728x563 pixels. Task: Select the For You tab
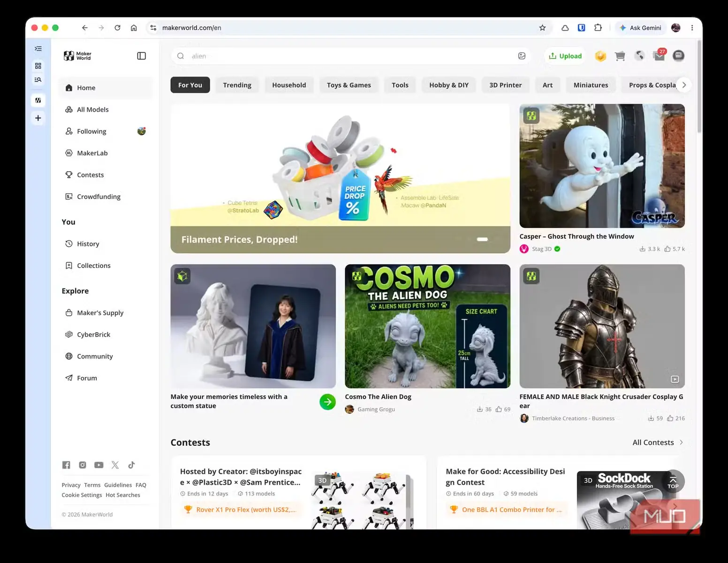pyautogui.click(x=190, y=85)
